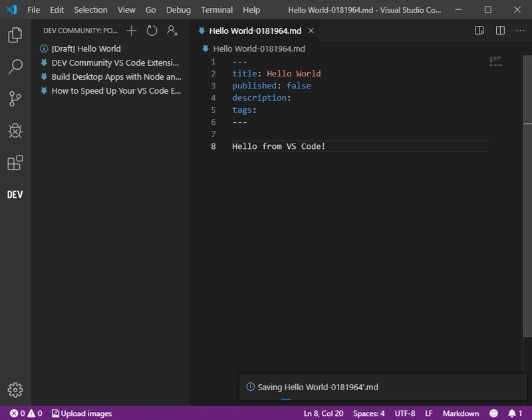Click the sign out user icon
The height and width of the screenshot is (420, 532).
point(172,31)
